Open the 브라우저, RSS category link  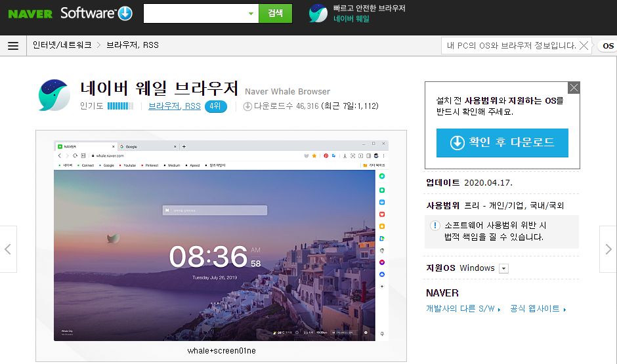[x=175, y=106]
